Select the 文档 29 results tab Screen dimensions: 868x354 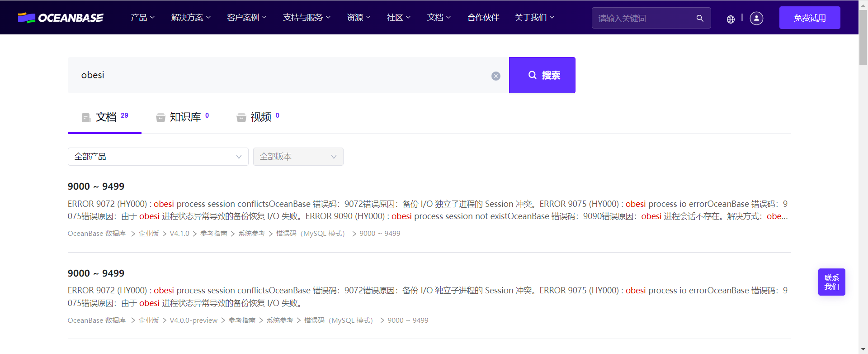(x=104, y=117)
